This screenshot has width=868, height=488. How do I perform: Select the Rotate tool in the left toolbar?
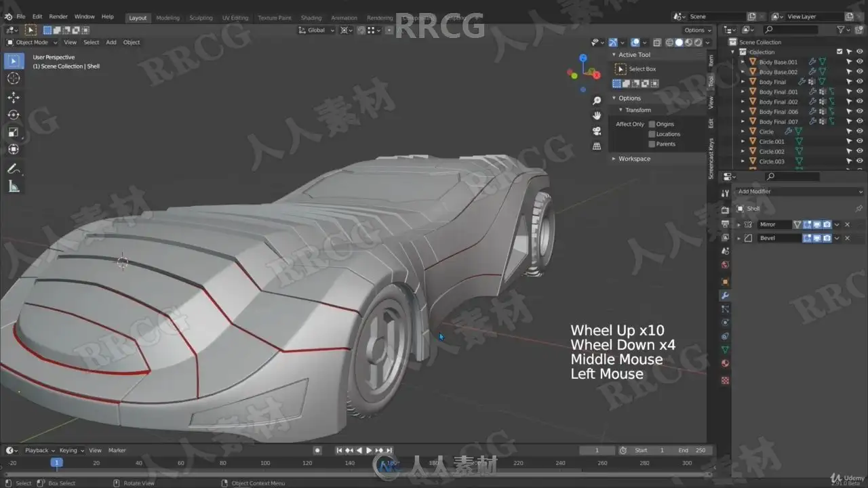14,115
